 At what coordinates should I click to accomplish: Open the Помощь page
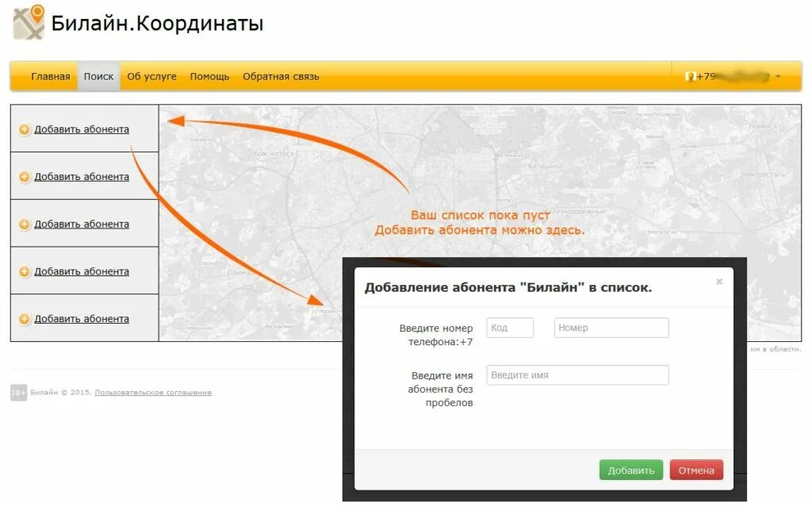(209, 77)
